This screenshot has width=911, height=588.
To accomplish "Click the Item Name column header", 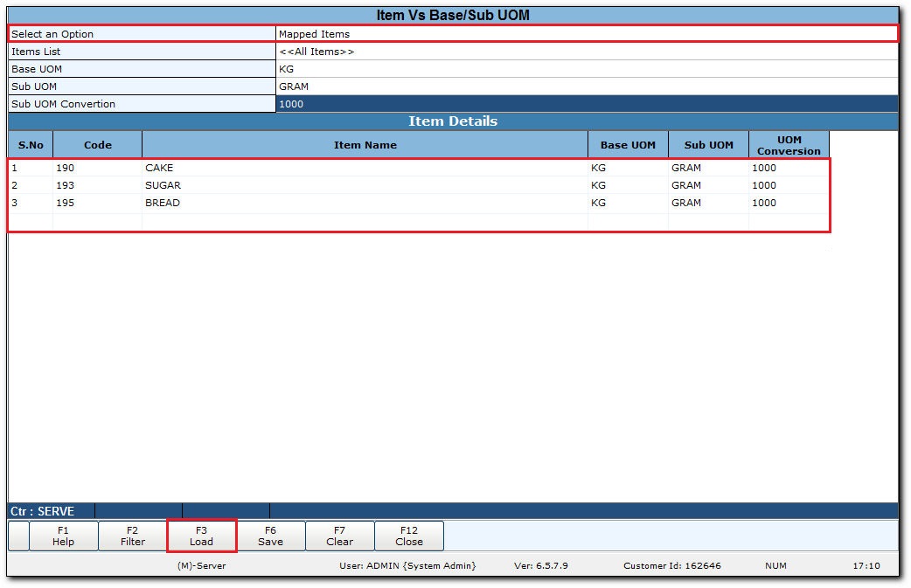I will 365,145.
